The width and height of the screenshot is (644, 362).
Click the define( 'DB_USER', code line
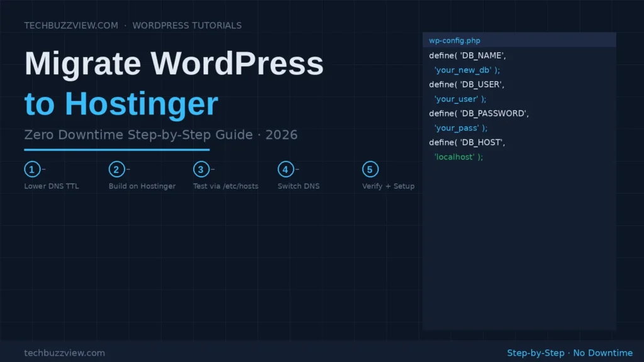[x=467, y=85]
